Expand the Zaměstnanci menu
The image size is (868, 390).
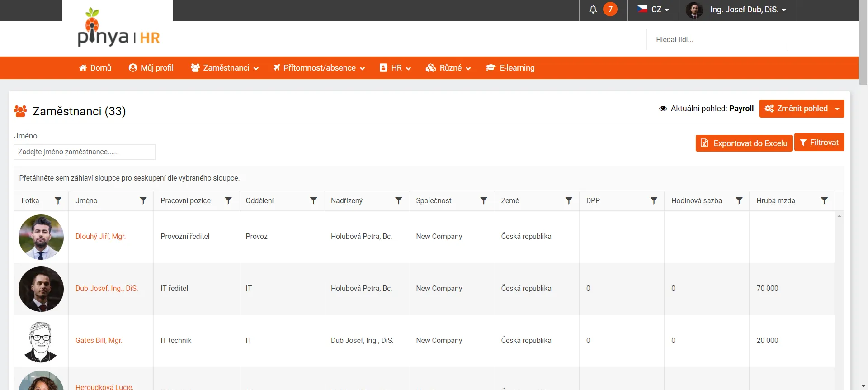point(225,68)
